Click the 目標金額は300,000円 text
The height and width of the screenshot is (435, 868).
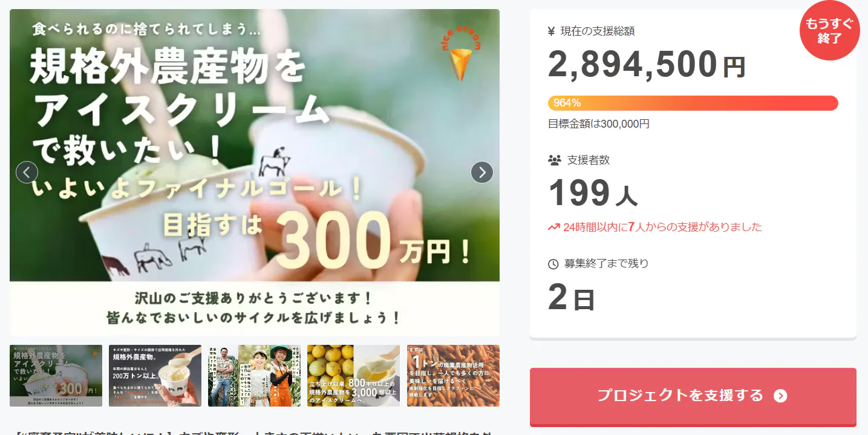[x=599, y=124]
